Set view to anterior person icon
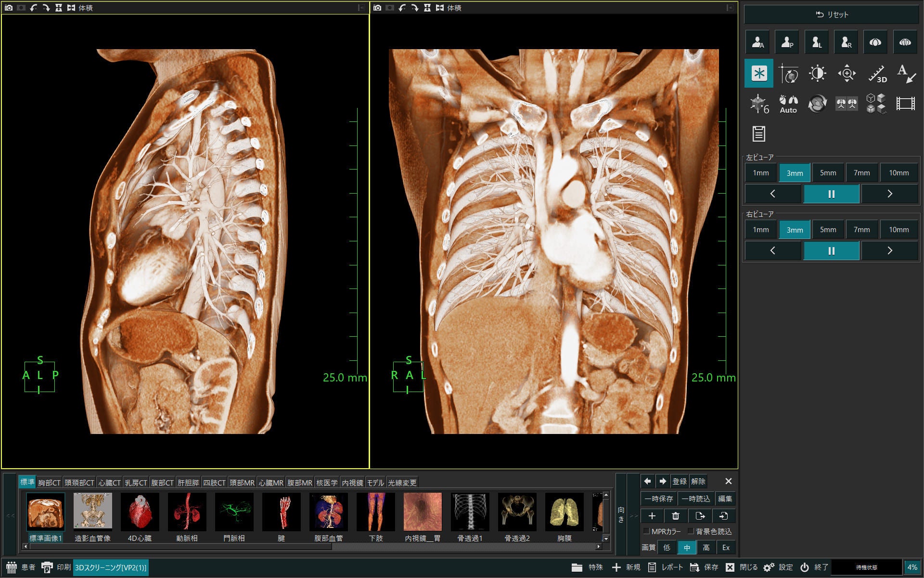 coord(758,42)
